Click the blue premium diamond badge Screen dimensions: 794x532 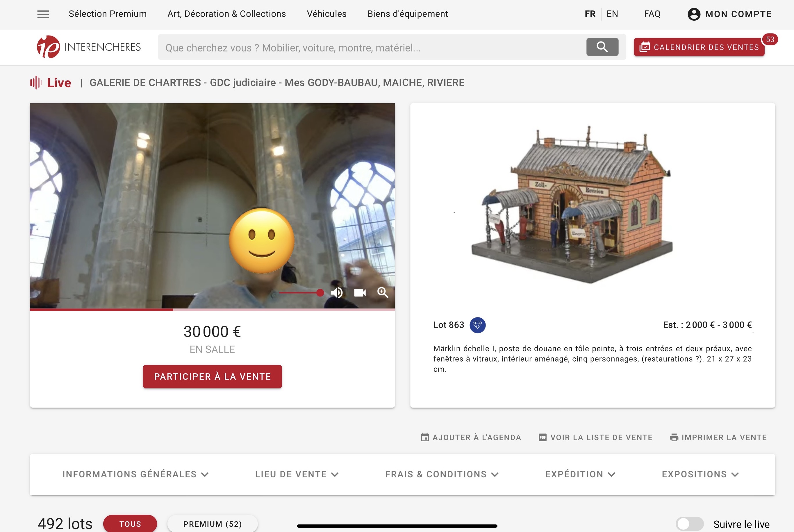point(477,325)
